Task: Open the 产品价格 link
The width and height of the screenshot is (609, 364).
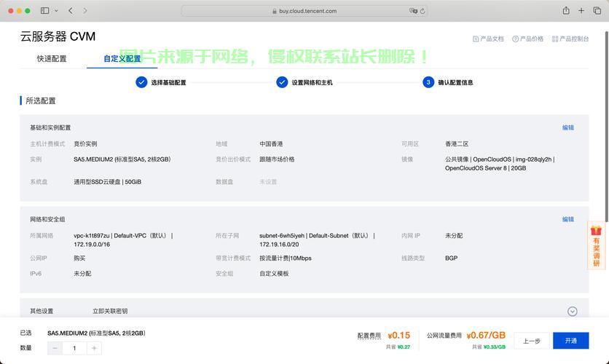Action: [x=528, y=39]
